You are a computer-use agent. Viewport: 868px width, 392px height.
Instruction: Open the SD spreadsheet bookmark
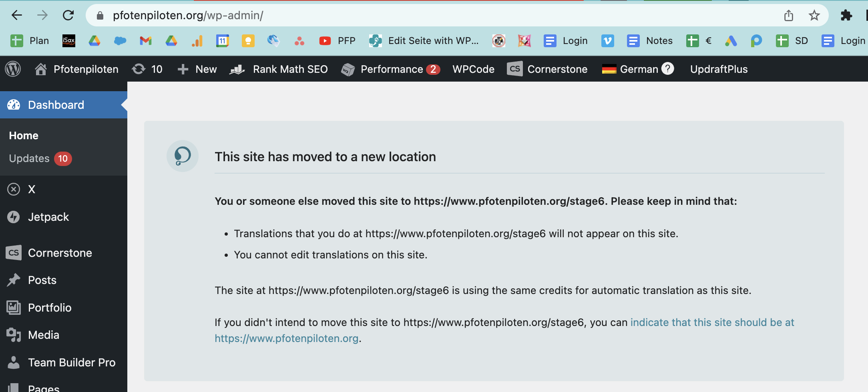[x=792, y=41]
